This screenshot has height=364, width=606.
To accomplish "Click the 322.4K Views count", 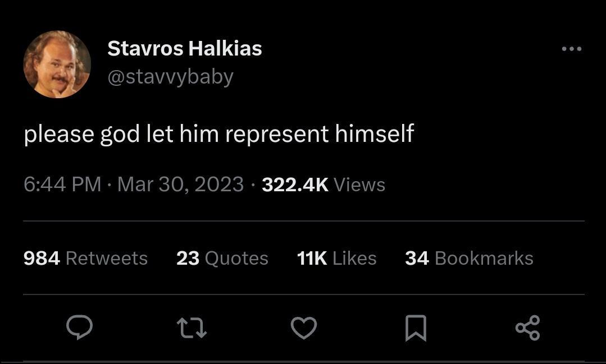I will point(295,185).
